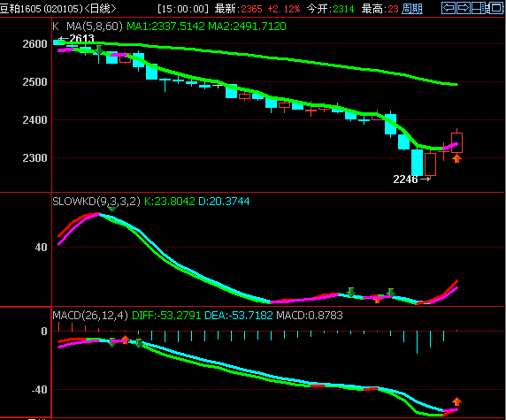Click the left arrow navigation icon

pyautogui.click(x=448, y=8)
